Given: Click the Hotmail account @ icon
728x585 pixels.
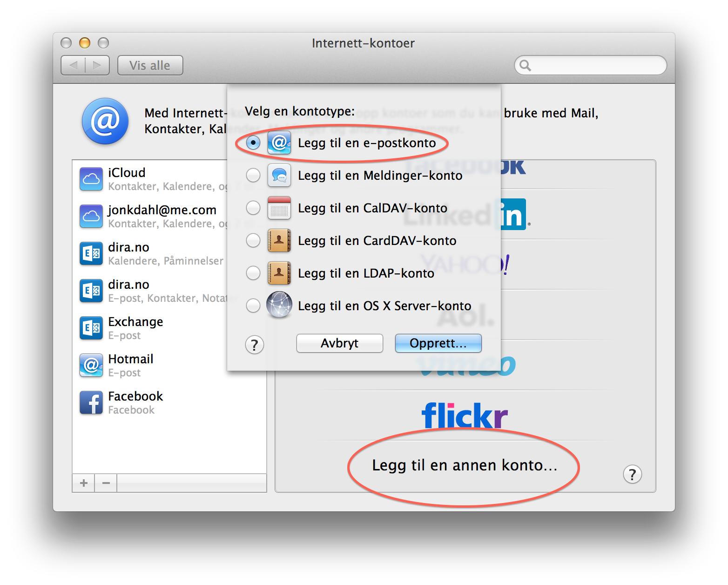Looking at the screenshot, I should (x=91, y=365).
